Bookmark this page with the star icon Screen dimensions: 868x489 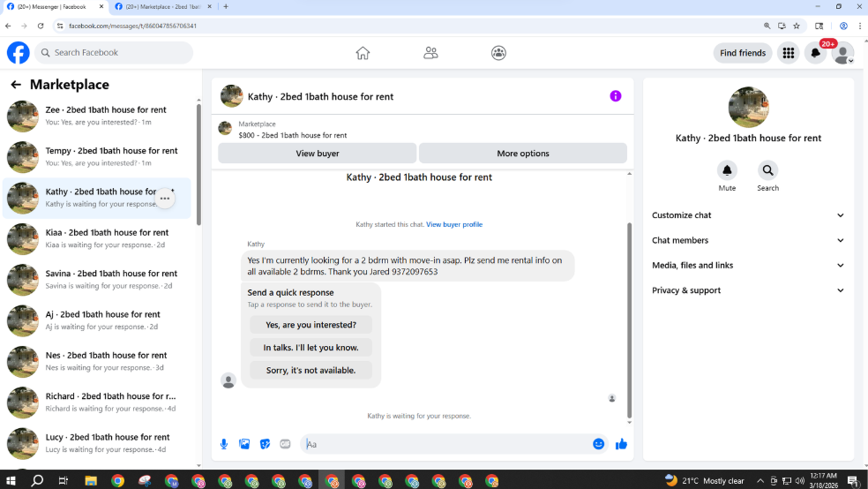coord(797,26)
